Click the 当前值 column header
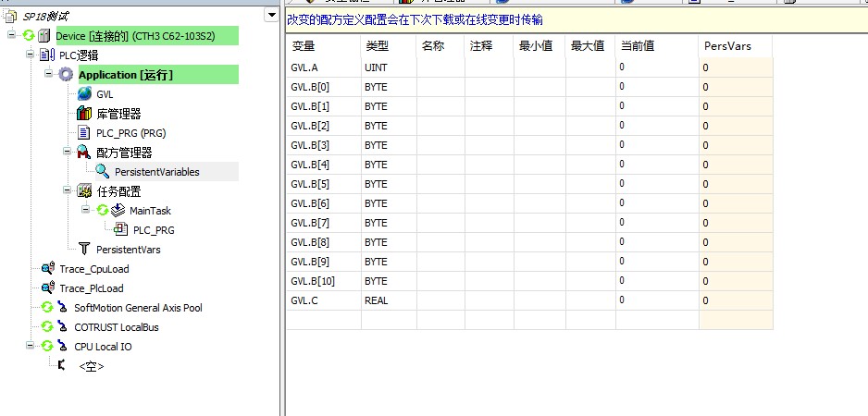Screen dimensions: 868x416 tap(657, 46)
